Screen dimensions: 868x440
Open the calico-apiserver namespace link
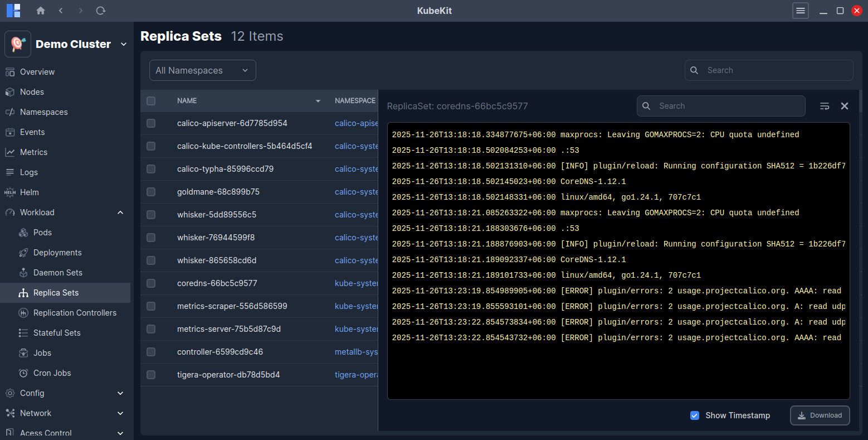click(357, 123)
